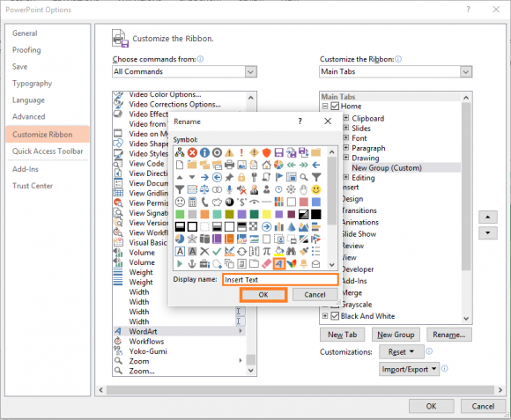The height and width of the screenshot is (420, 511).
Task: Select the telephone handset symbol
Action: tap(204, 202)
